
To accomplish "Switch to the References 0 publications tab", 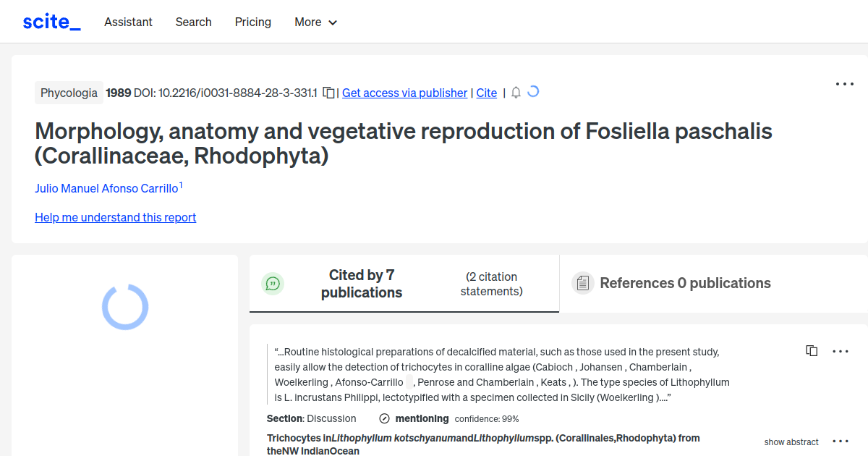I will click(x=685, y=283).
